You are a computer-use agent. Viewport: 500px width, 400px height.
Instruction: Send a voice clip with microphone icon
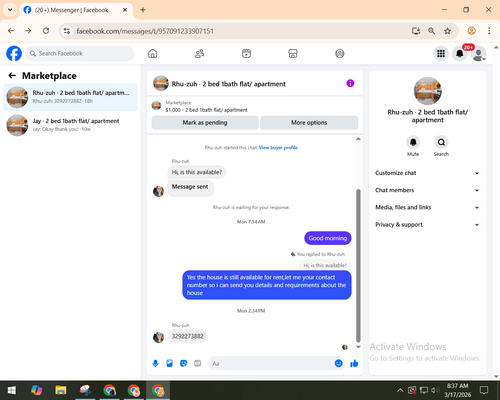point(155,363)
